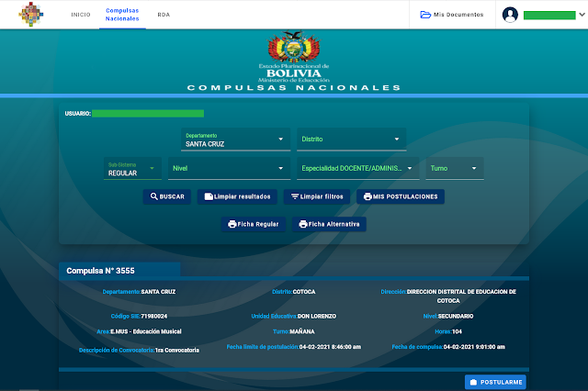Open the Especialidad DOCENTE/ADMINIS dropdown
The width and height of the screenshot is (588, 391).
tap(357, 169)
